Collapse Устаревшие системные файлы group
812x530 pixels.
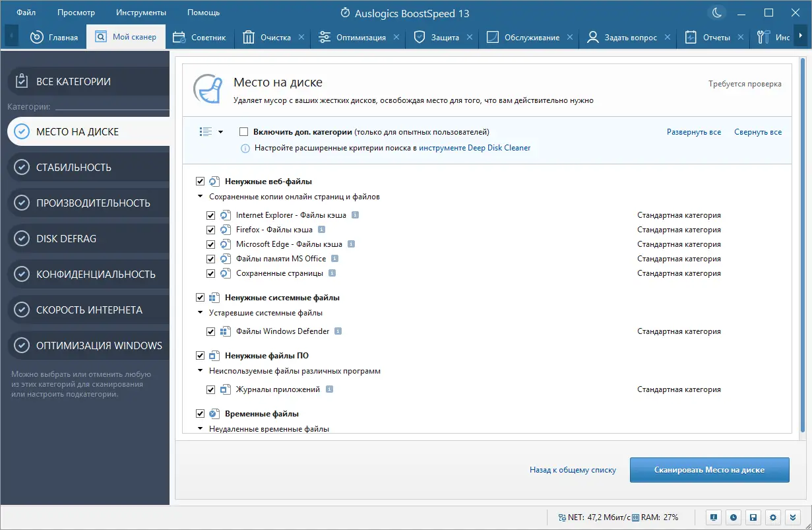(x=201, y=313)
